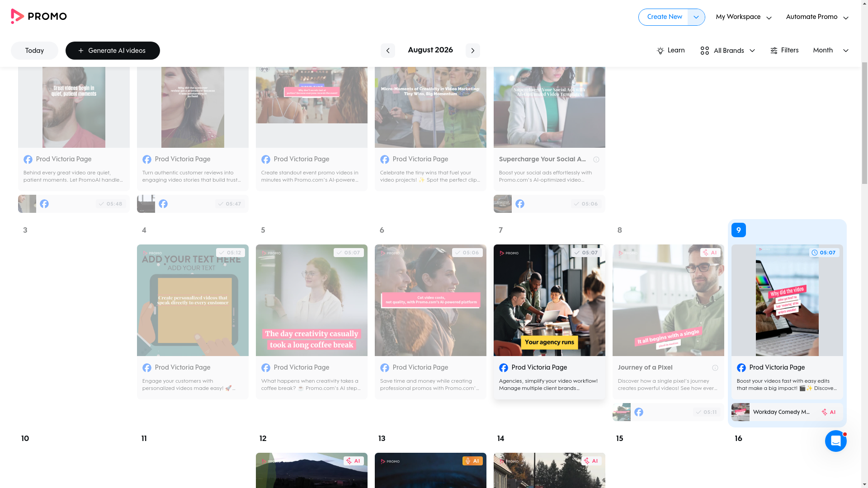Open the All Brands dropdown

point(728,51)
